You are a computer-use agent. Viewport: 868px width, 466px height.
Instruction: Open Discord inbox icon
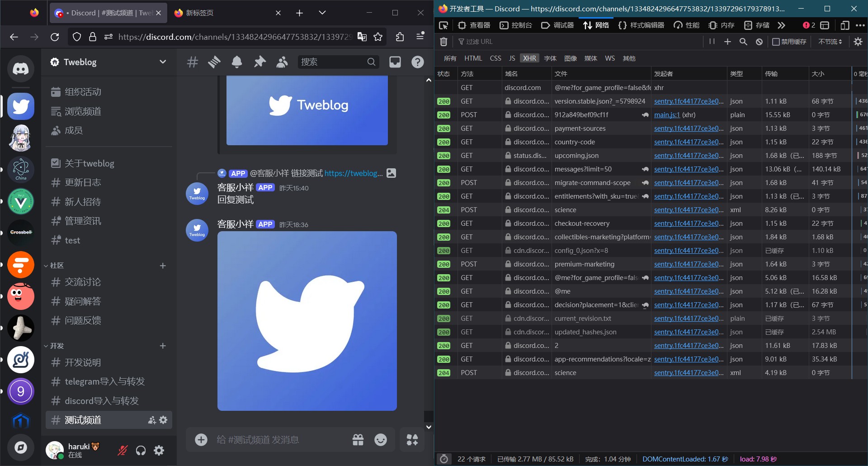point(395,62)
